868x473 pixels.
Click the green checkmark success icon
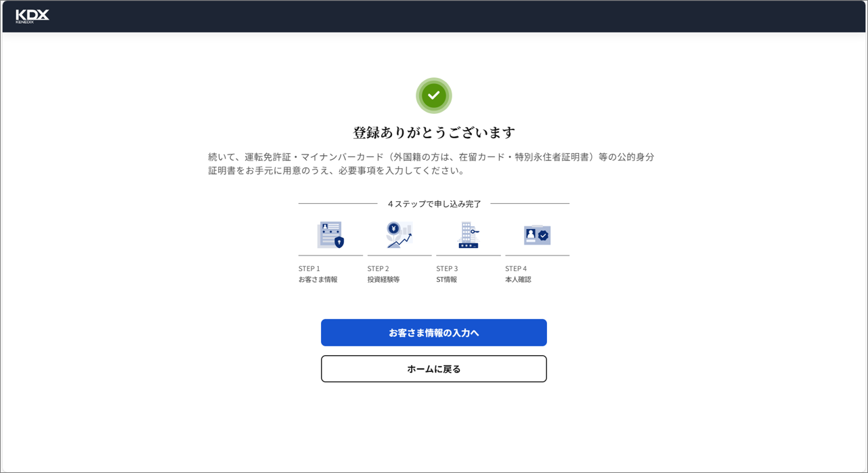434,96
